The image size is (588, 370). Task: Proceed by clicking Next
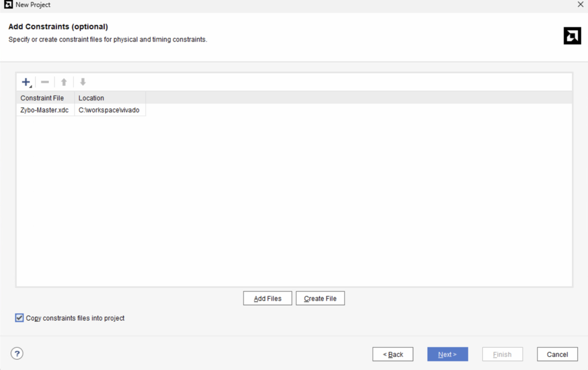447,354
